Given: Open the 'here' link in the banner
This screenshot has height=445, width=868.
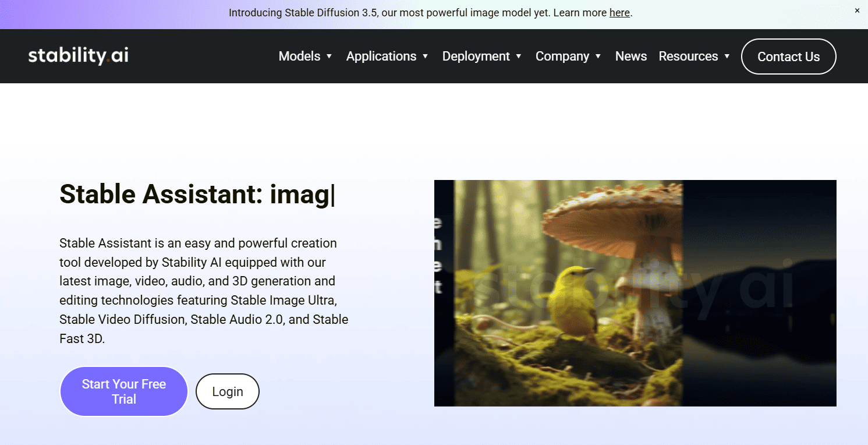Looking at the screenshot, I should [x=619, y=13].
